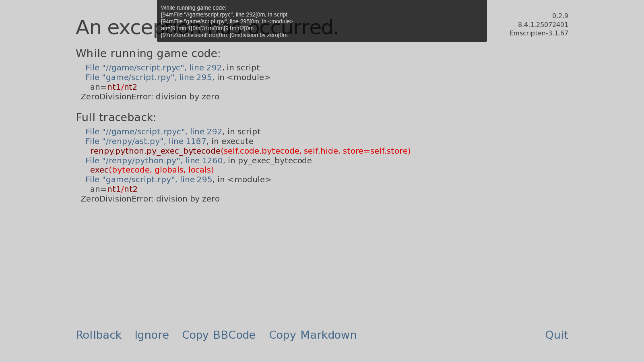Click the 8.4.1.25072401 Ren'Py version text
644x362 pixels.
tap(543, 25)
